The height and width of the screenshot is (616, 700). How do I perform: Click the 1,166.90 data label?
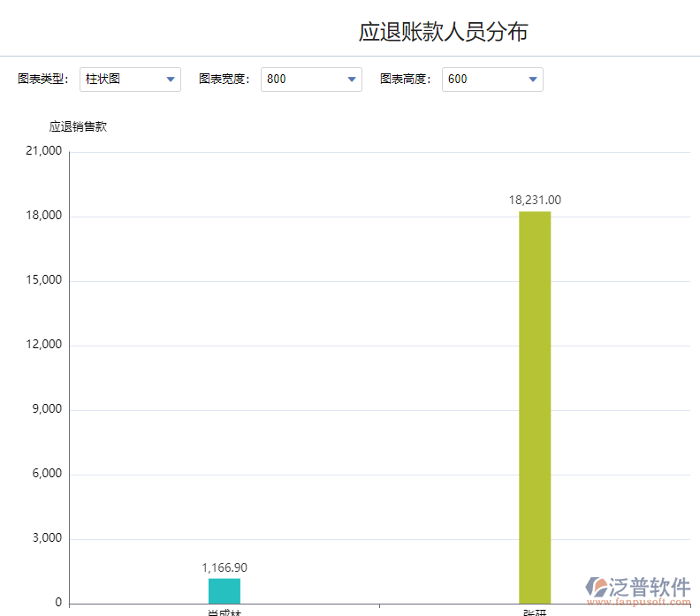pyautogui.click(x=224, y=567)
